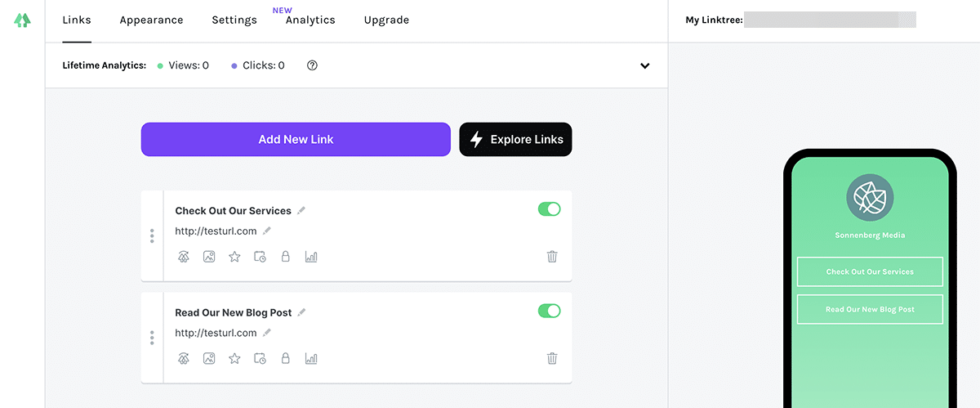The width and height of the screenshot is (980, 408).
Task: Switch to the Appearance tab
Action: 151,20
